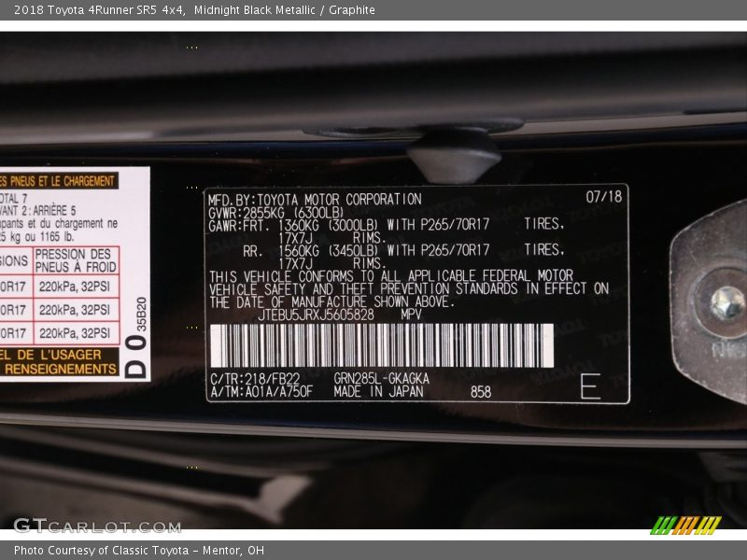This screenshot has width=747, height=560.
Task: Click the 'ARRIÈRE 5' seating text
Action: point(54,211)
